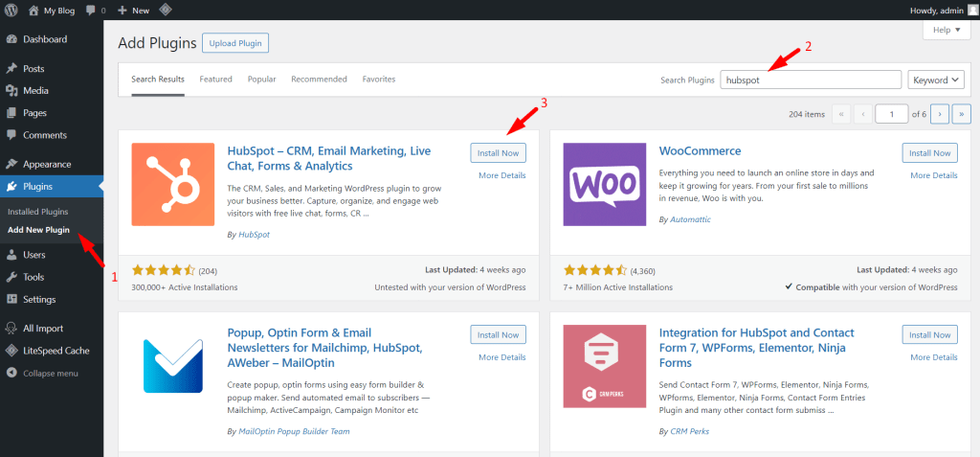Open Installed Plugins submenu item
The width and height of the screenshot is (980, 457).
click(38, 212)
